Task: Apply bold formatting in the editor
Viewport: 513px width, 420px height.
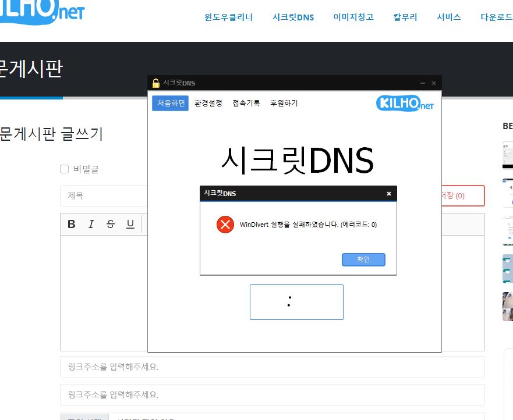Action: click(72, 224)
